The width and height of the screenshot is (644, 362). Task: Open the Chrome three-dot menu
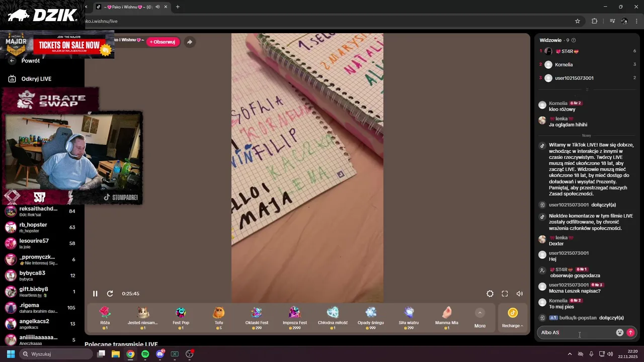637,21
